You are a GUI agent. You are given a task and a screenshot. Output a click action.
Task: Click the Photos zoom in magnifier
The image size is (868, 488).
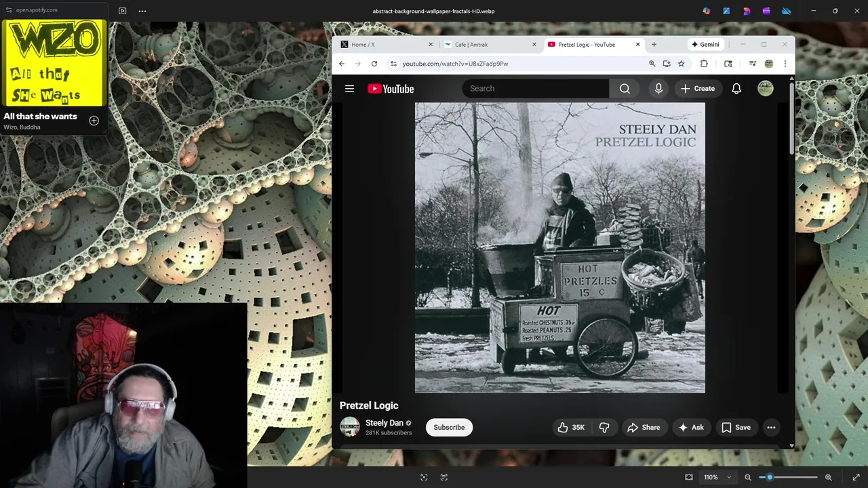[x=829, y=477]
